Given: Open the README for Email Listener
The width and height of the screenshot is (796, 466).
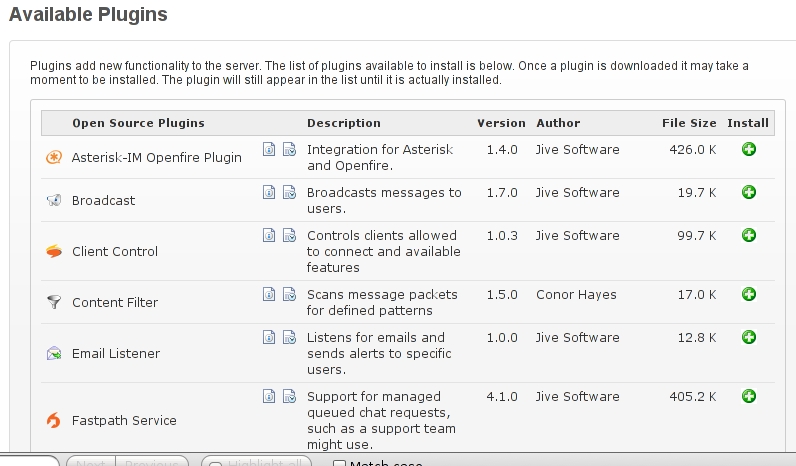Looking at the screenshot, I should point(269,337).
